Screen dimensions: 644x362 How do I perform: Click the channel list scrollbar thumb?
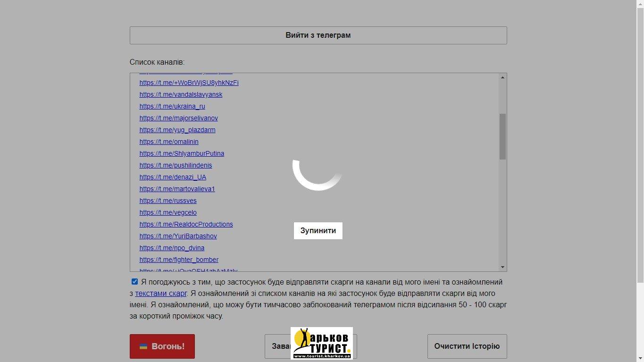pos(502,136)
